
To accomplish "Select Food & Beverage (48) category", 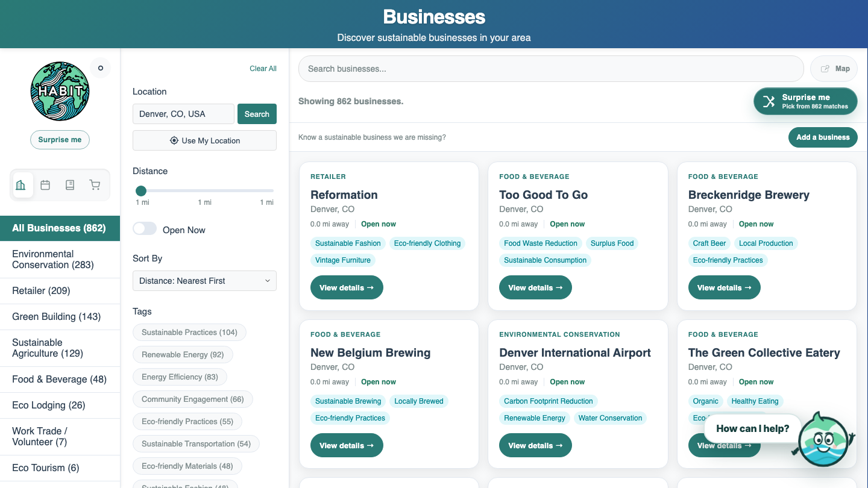I will point(60,380).
